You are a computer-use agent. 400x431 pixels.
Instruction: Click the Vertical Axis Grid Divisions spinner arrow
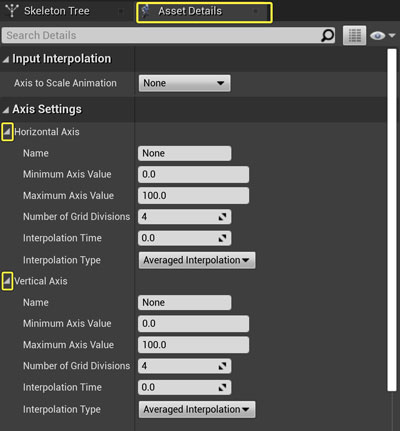[x=222, y=366]
